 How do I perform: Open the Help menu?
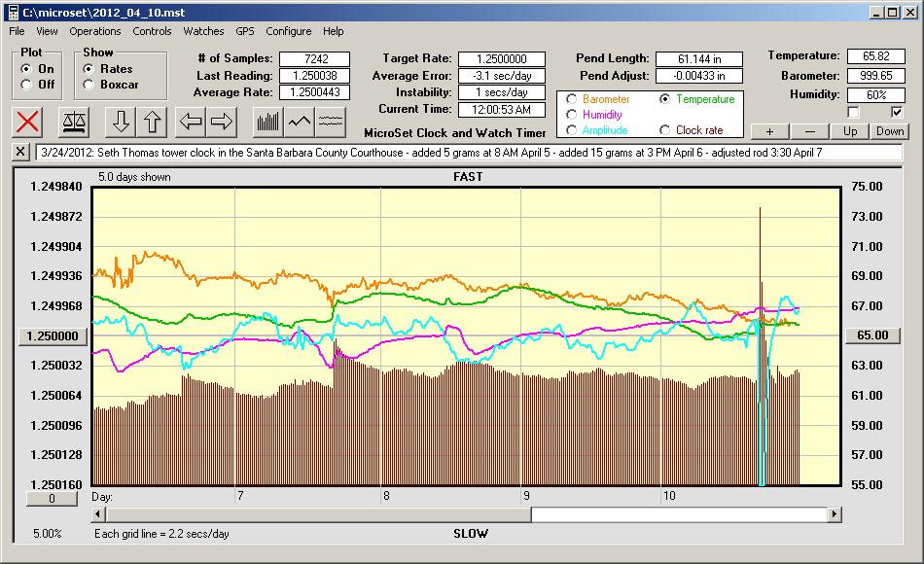point(333,31)
